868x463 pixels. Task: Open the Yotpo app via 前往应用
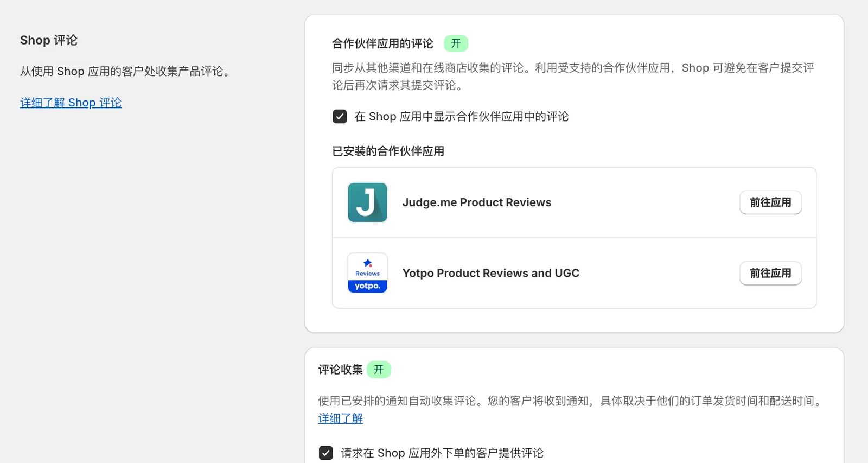tap(770, 273)
